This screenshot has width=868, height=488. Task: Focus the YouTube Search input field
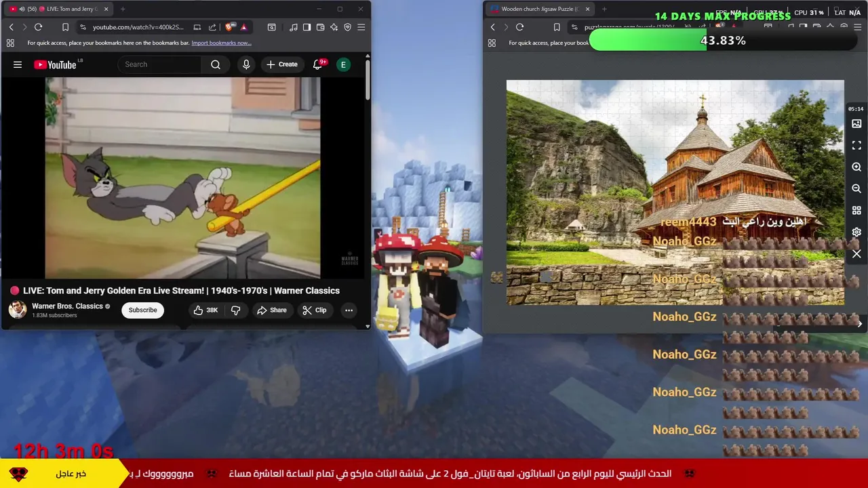pyautogui.click(x=159, y=64)
